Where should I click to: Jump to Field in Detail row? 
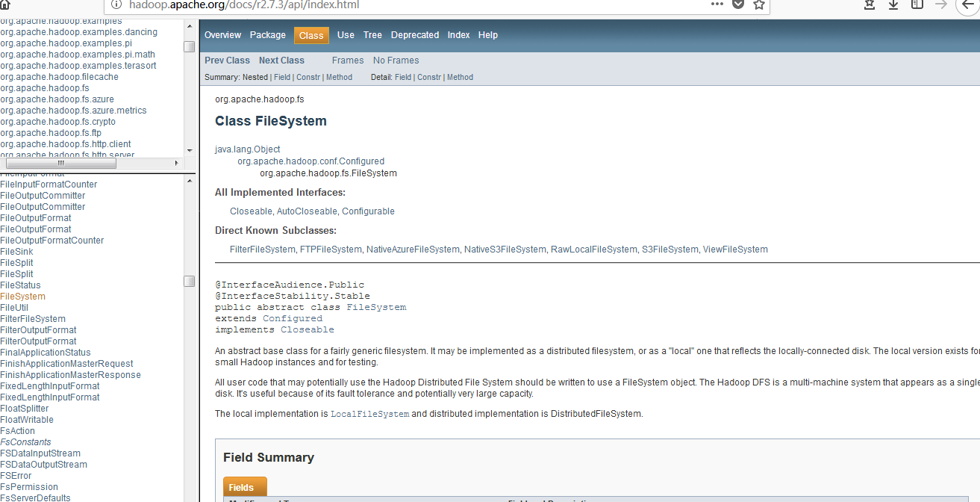coord(403,77)
